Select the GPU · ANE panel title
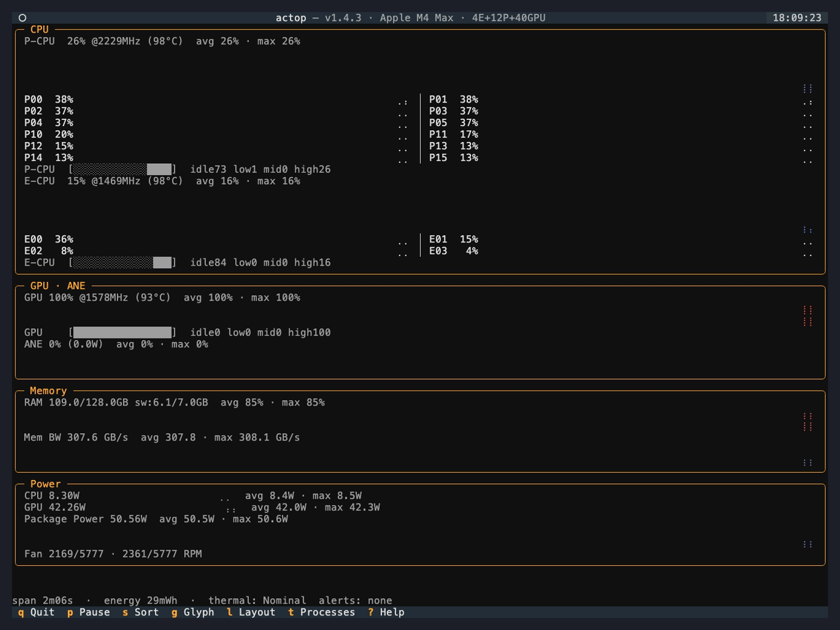Viewport: 840px width, 630px height. (x=58, y=286)
